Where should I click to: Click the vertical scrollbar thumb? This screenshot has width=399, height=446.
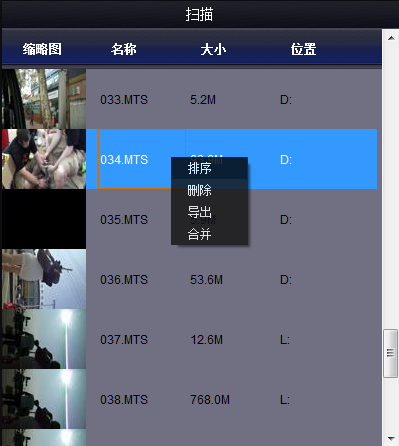[x=390, y=353]
